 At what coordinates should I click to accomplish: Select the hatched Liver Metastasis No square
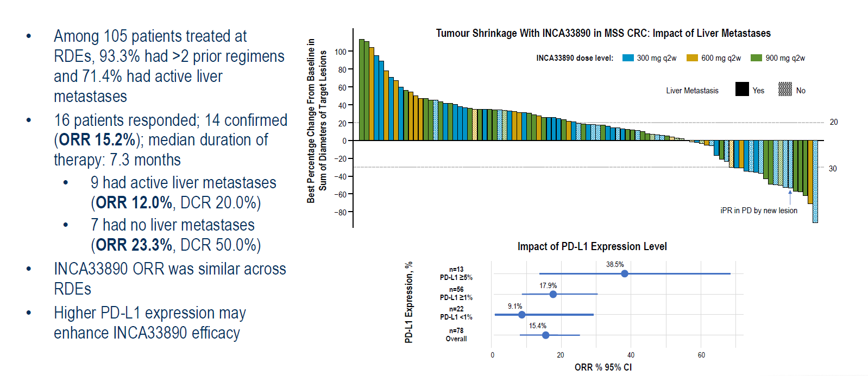(785, 90)
